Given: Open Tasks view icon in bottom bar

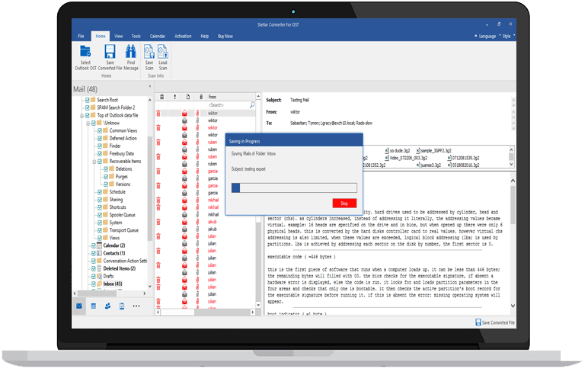Looking at the screenshot, I should (122, 306).
